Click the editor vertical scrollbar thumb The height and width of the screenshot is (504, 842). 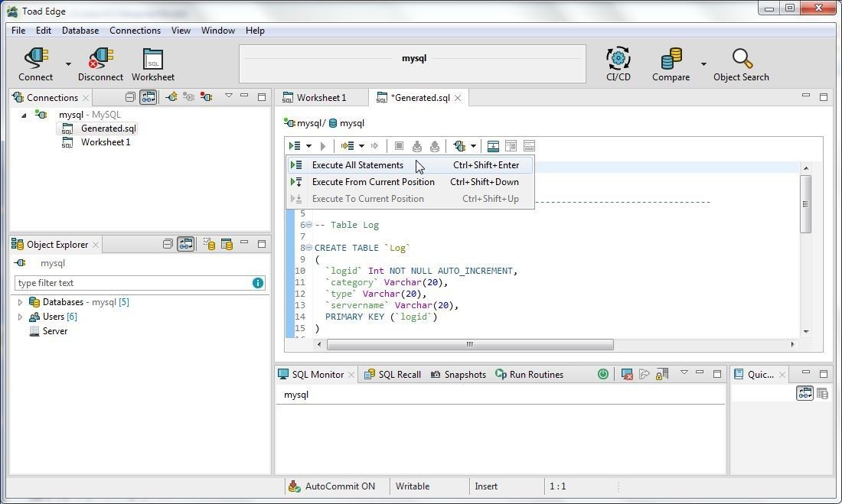(805, 204)
